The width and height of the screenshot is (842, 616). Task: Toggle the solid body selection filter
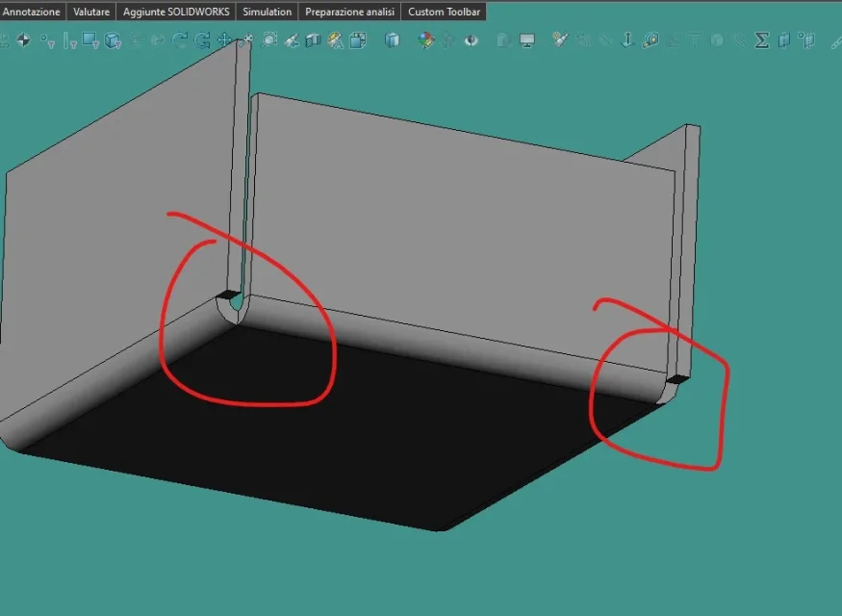click(x=113, y=40)
